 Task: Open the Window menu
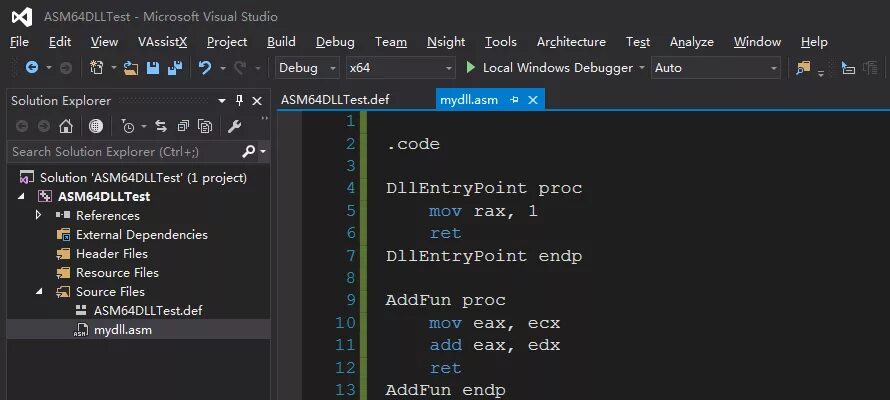tap(757, 42)
